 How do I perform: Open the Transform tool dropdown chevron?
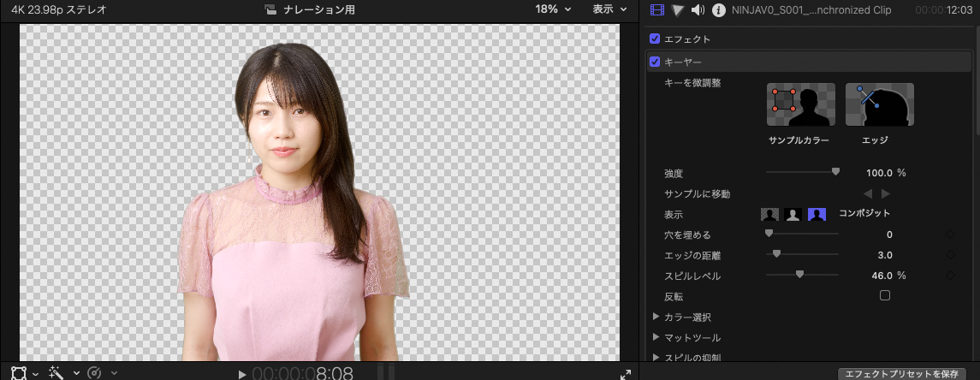(x=36, y=374)
